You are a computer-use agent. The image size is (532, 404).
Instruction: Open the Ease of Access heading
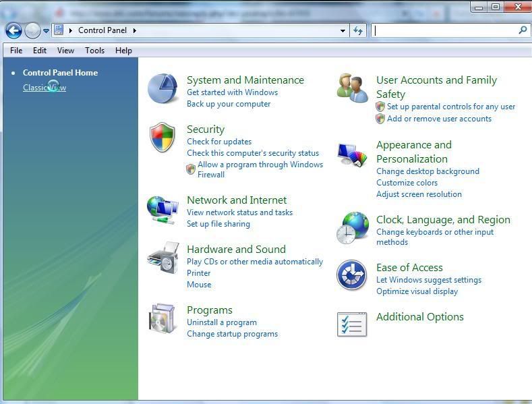[409, 268]
